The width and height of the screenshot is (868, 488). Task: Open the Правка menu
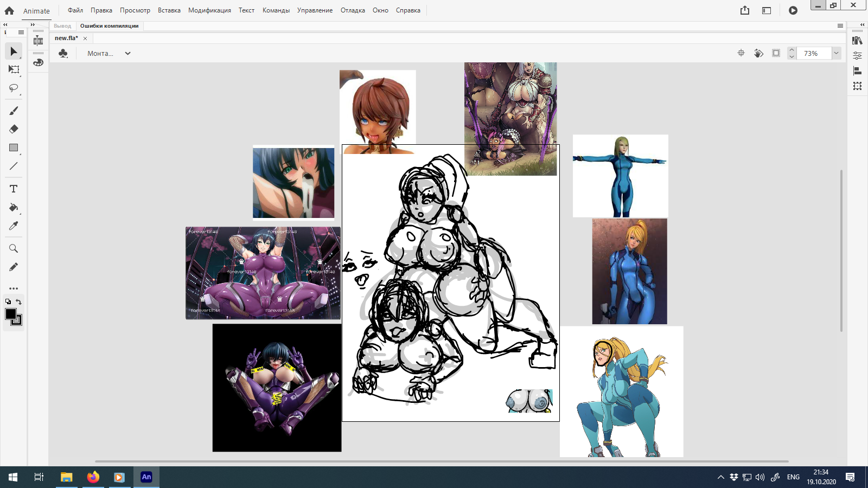tap(101, 10)
